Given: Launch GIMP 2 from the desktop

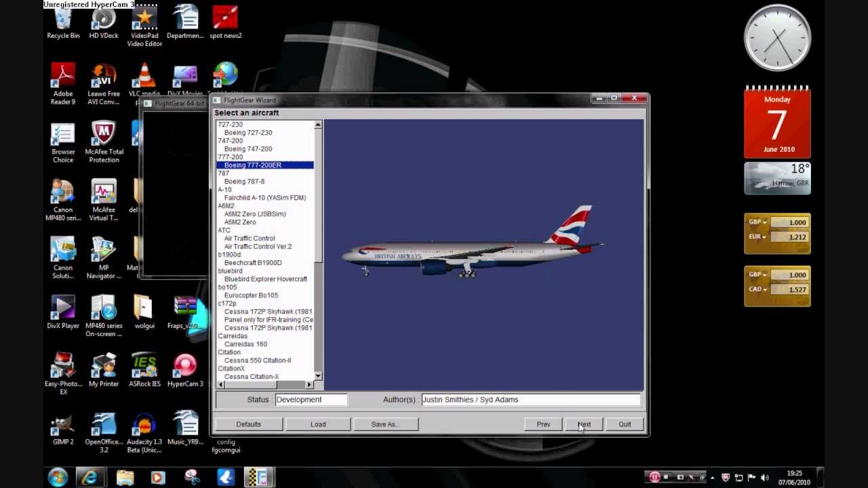Looking at the screenshot, I should (63, 428).
